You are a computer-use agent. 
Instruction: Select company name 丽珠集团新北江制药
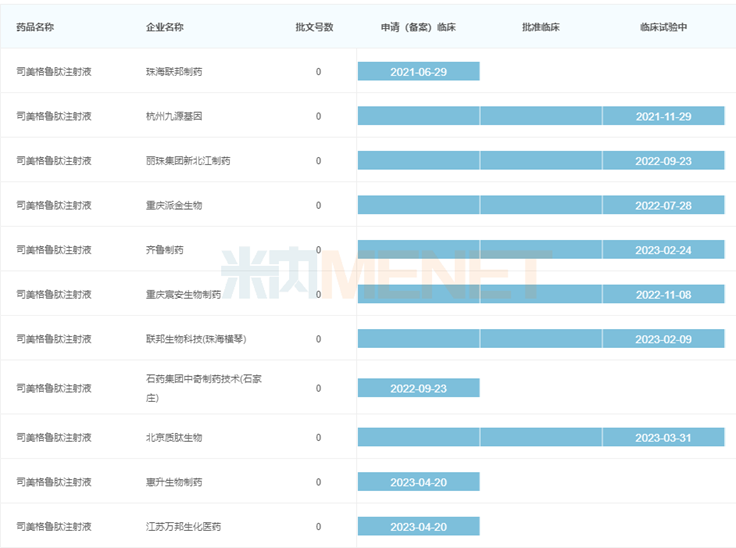click(188, 161)
